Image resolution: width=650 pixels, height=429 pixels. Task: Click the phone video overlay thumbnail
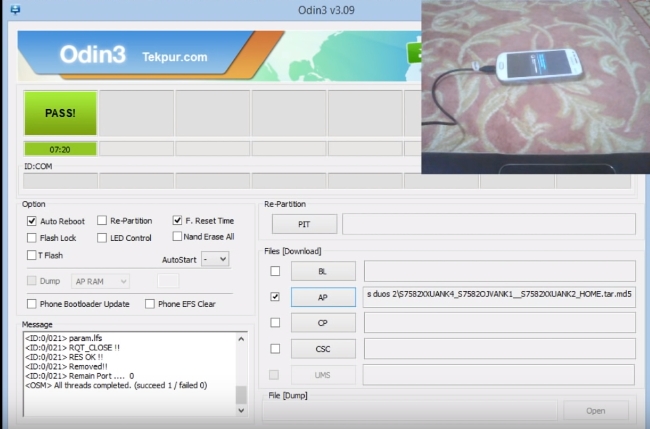tap(536, 86)
